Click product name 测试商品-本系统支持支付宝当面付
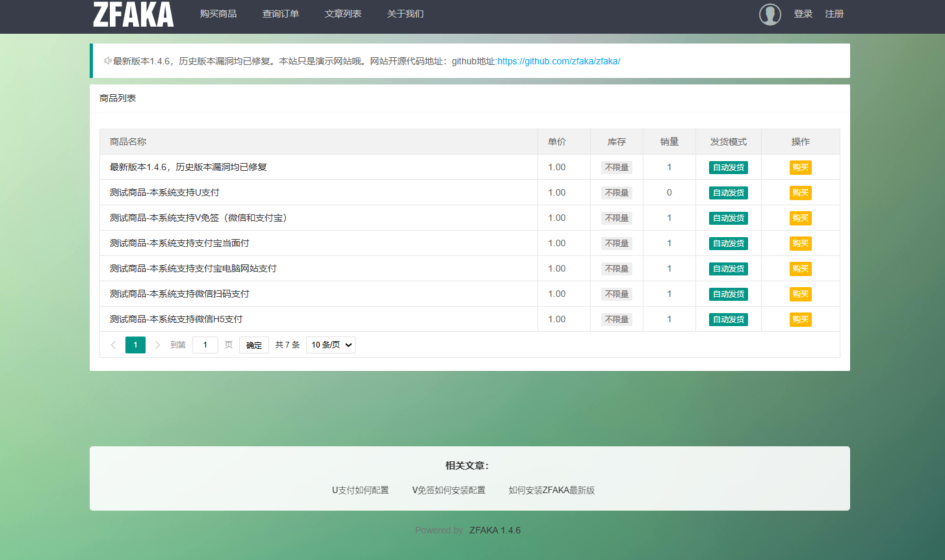Screen dimensions: 945x560 tap(179, 243)
